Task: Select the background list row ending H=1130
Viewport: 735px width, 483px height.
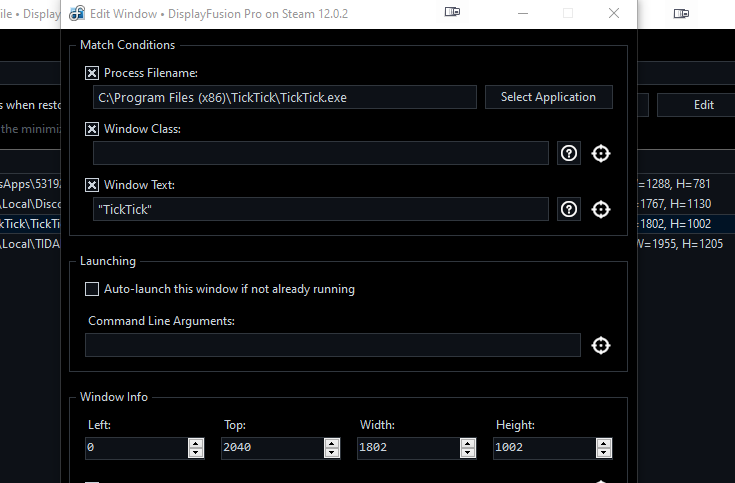Action: tap(686, 204)
